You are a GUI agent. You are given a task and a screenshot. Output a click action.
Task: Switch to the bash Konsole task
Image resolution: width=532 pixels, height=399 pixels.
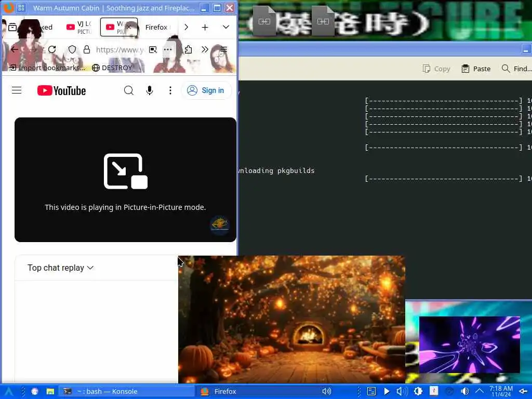(x=127, y=392)
